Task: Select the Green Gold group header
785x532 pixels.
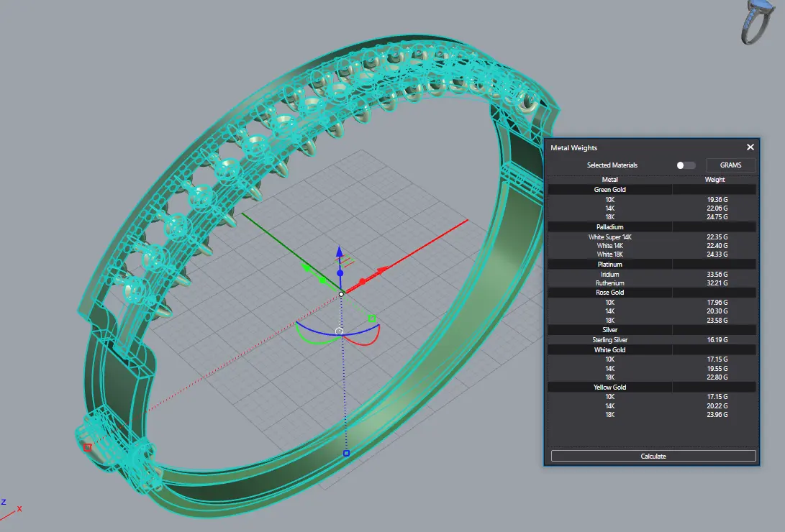Action: click(x=609, y=190)
